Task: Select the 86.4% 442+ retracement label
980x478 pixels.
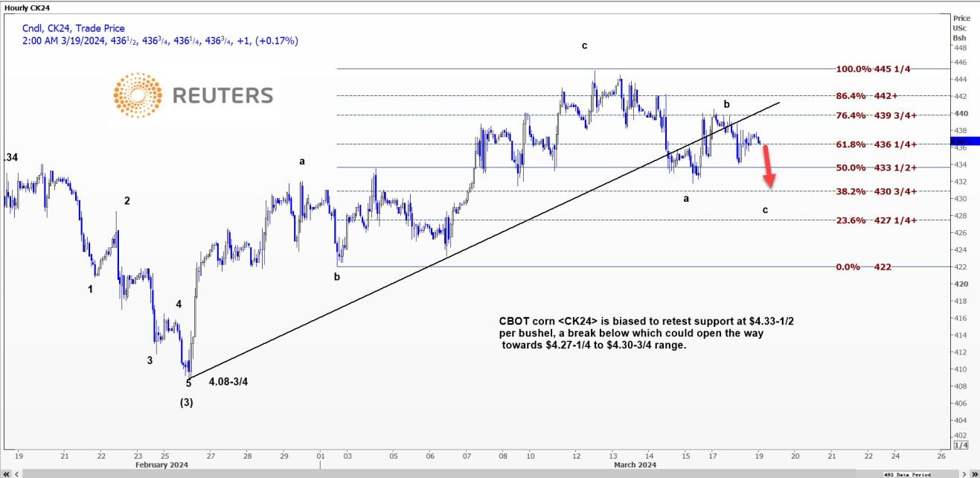Action: pos(868,96)
